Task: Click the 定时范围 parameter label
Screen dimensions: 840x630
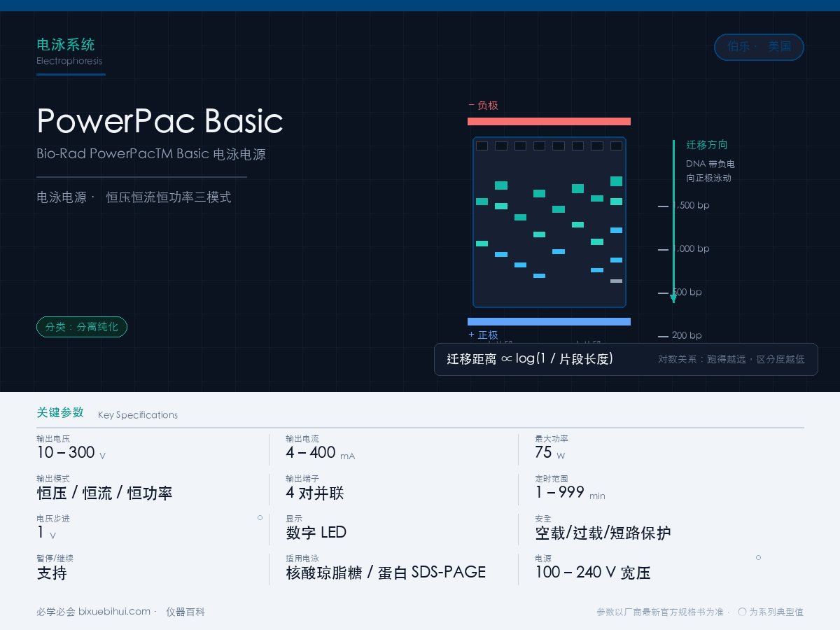Action: [552, 479]
